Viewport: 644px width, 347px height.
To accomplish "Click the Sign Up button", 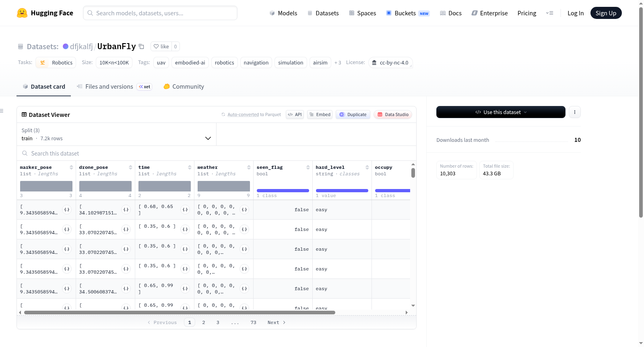I will [606, 13].
